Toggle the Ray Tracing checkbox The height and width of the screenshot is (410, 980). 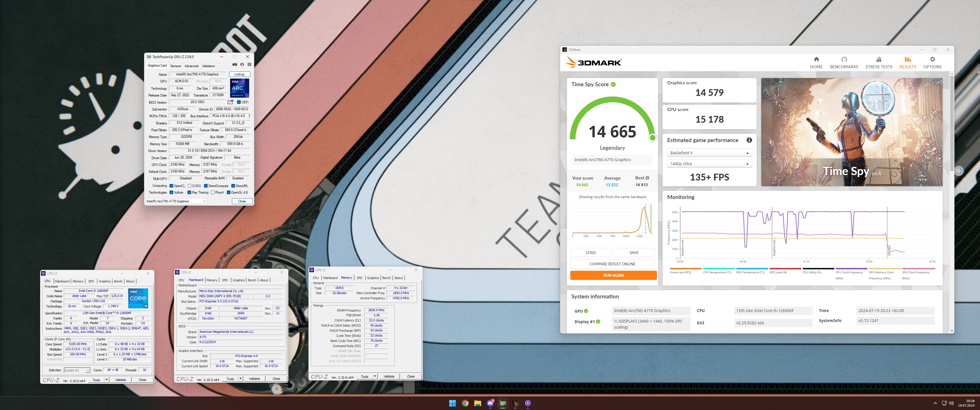point(189,192)
